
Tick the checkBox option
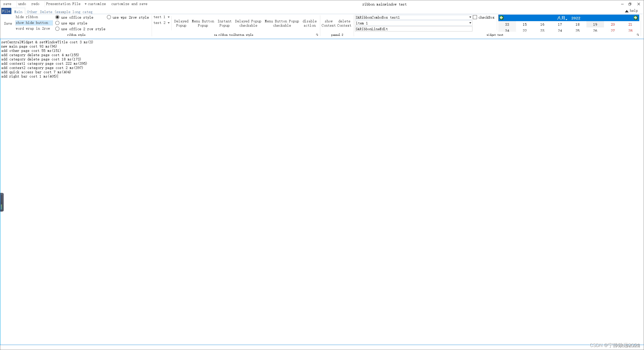pos(484,17)
